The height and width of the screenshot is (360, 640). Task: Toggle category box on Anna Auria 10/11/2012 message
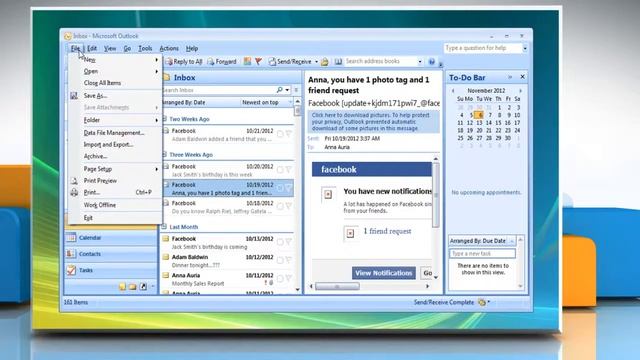280,278
